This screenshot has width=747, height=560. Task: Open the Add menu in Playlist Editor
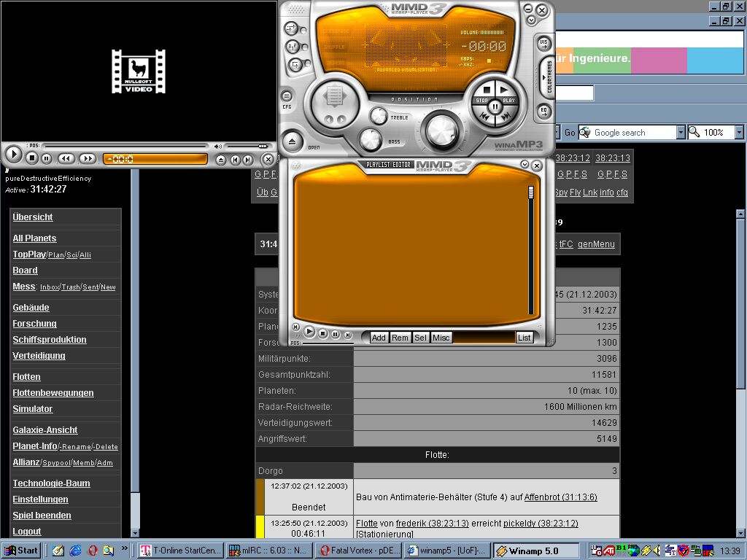point(379,338)
